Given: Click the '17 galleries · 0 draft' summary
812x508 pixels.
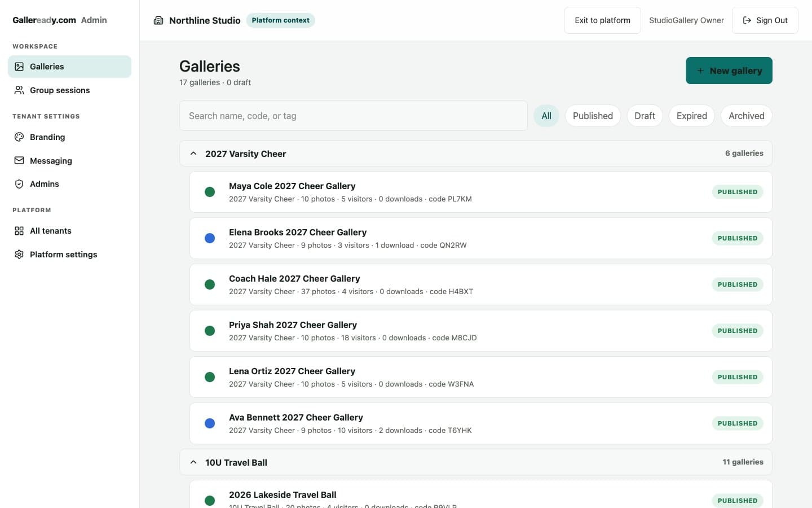Looking at the screenshot, I should tap(215, 82).
